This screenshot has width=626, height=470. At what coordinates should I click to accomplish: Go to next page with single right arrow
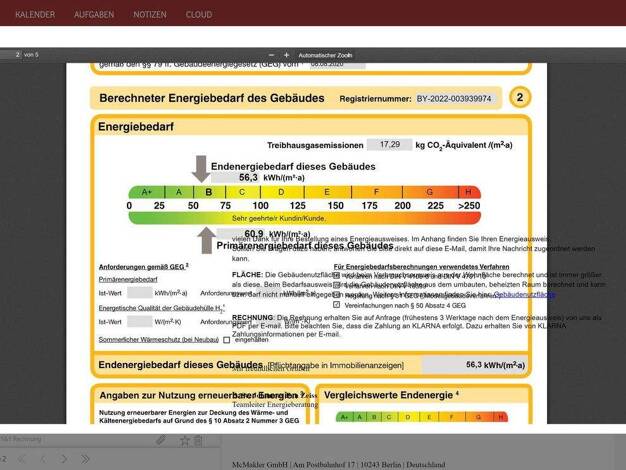[x=65, y=459]
